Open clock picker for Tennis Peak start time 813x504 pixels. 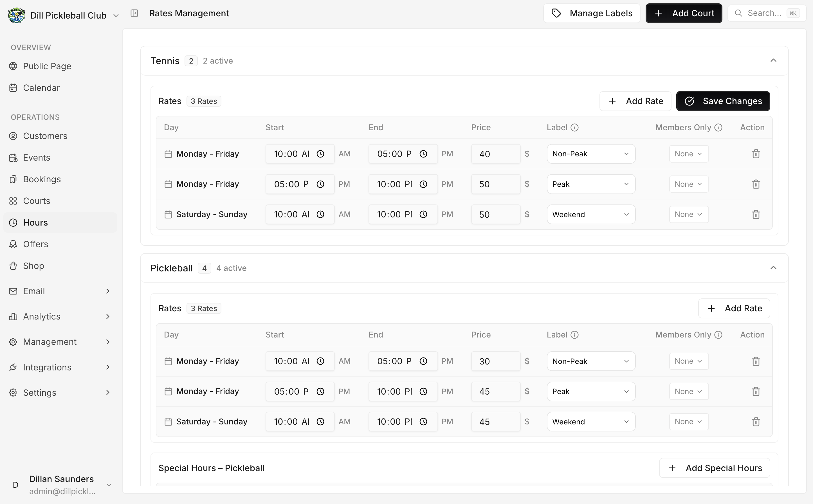click(x=320, y=184)
